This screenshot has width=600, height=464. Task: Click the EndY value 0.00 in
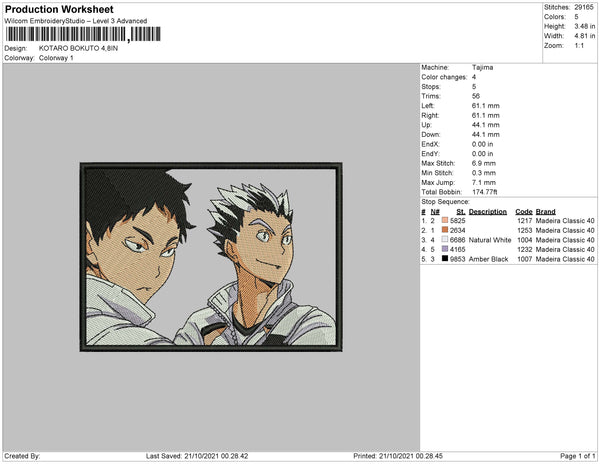click(483, 153)
